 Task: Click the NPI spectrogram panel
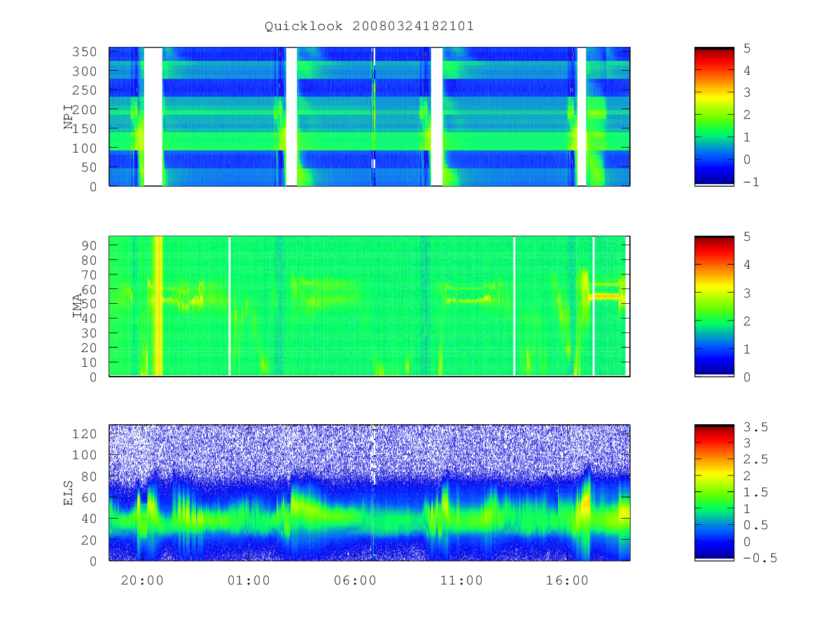tap(370, 116)
